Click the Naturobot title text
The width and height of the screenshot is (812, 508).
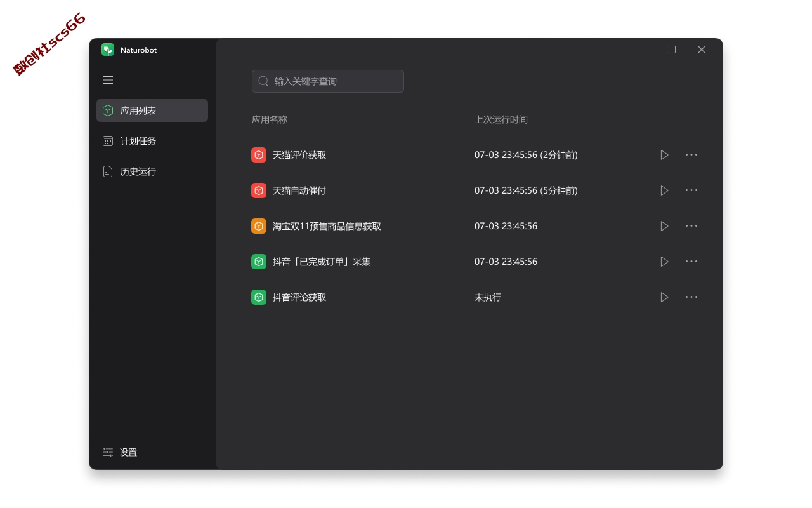[138, 50]
